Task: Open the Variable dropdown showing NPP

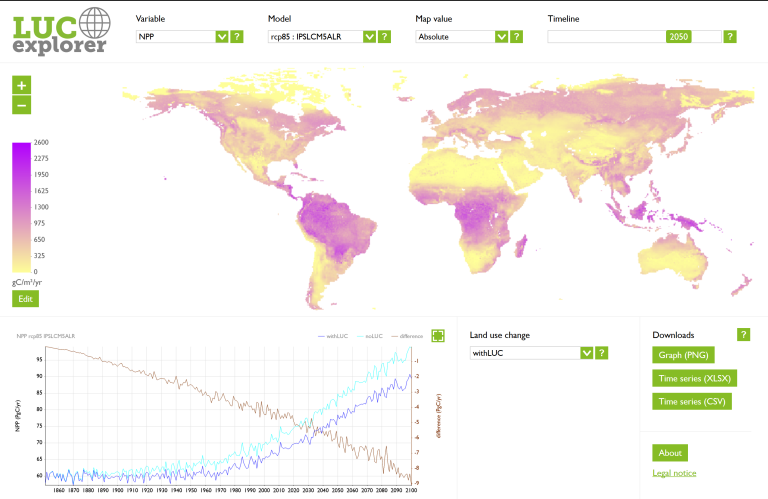Action: 182,37
